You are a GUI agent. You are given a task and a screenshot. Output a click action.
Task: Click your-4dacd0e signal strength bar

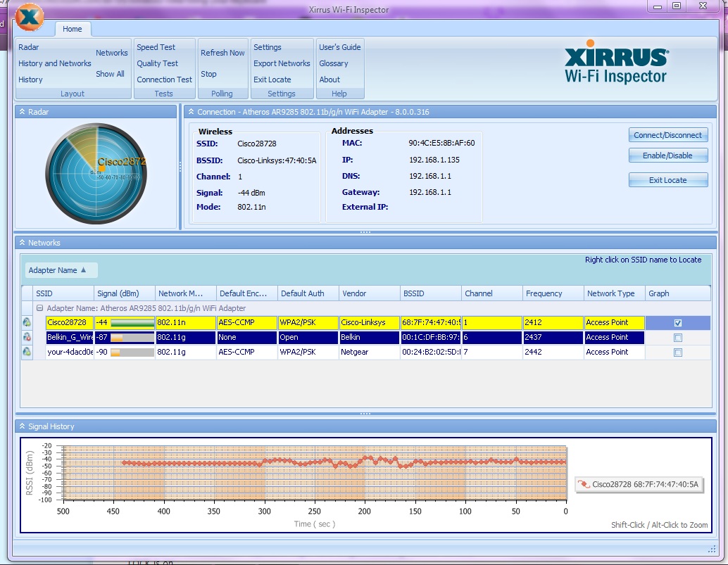tap(132, 352)
